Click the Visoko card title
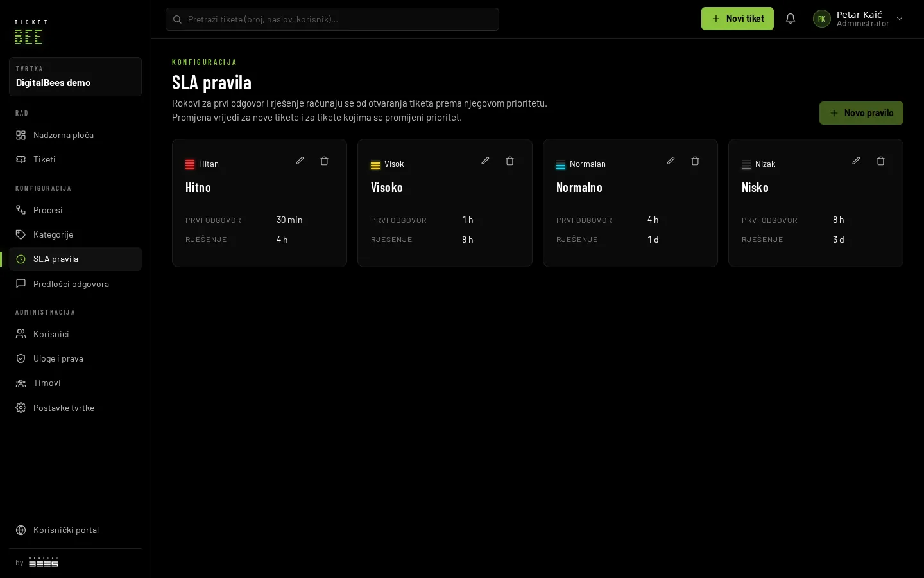The width and height of the screenshot is (924, 578). 387,188
